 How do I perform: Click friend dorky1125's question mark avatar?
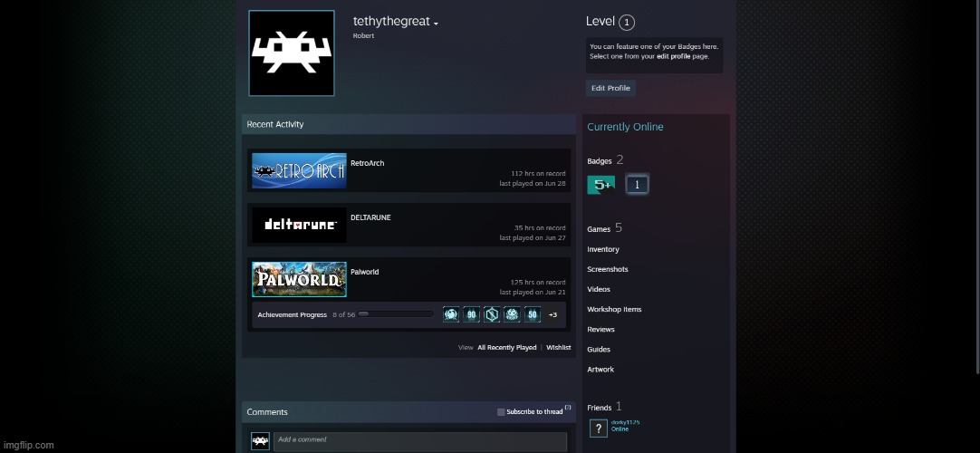coord(598,428)
